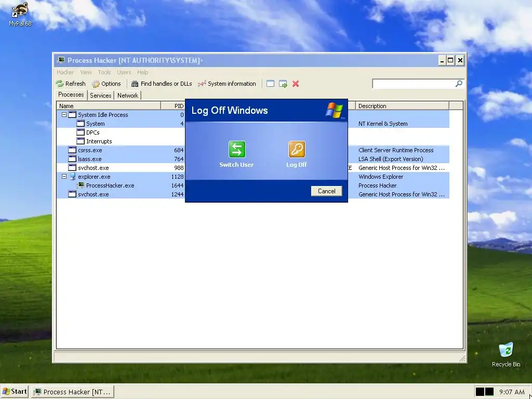The image size is (532, 399).
Task: Click "Windows Explorer" description text
Action: (x=381, y=177)
